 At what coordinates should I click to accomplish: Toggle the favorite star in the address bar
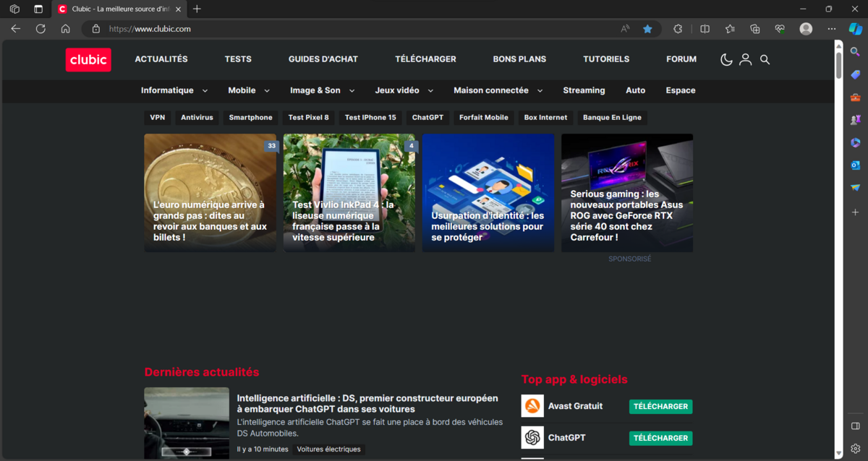coord(647,28)
